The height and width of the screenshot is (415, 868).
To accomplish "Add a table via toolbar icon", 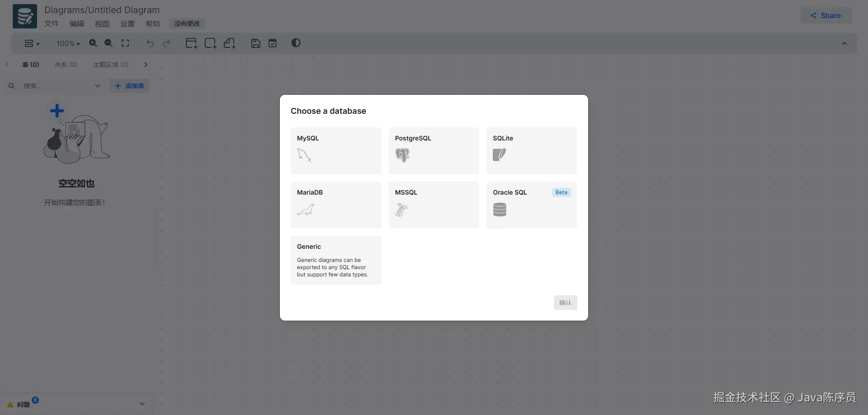I will pos(192,43).
